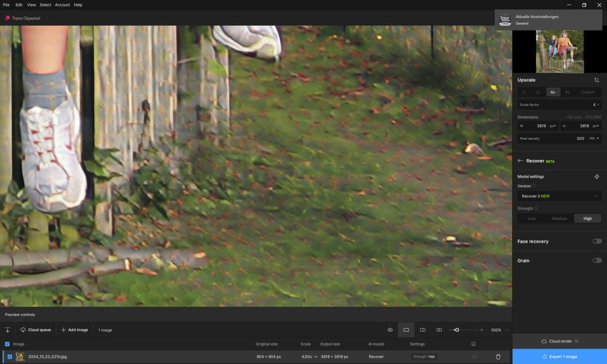Open the PPI unit dropdown
The width and height of the screenshot is (607, 364).
(595, 138)
